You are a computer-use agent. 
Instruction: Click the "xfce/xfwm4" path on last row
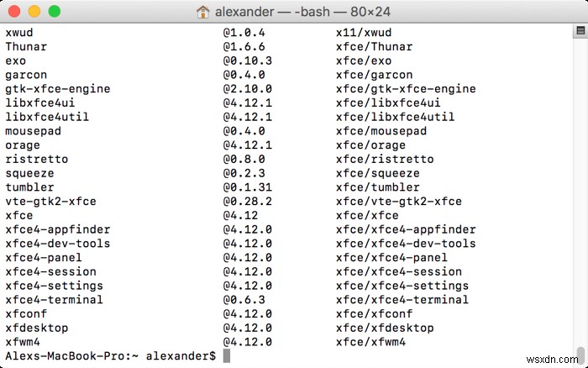(370, 342)
